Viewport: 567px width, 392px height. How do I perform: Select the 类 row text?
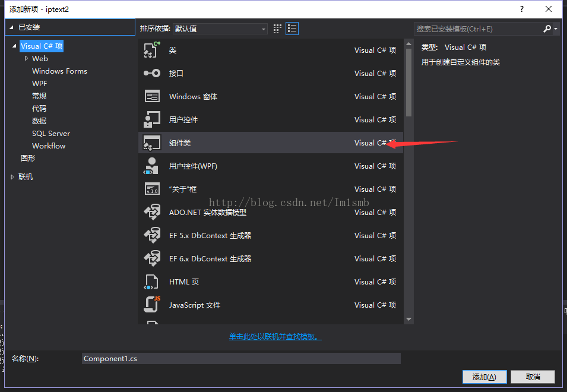click(173, 50)
